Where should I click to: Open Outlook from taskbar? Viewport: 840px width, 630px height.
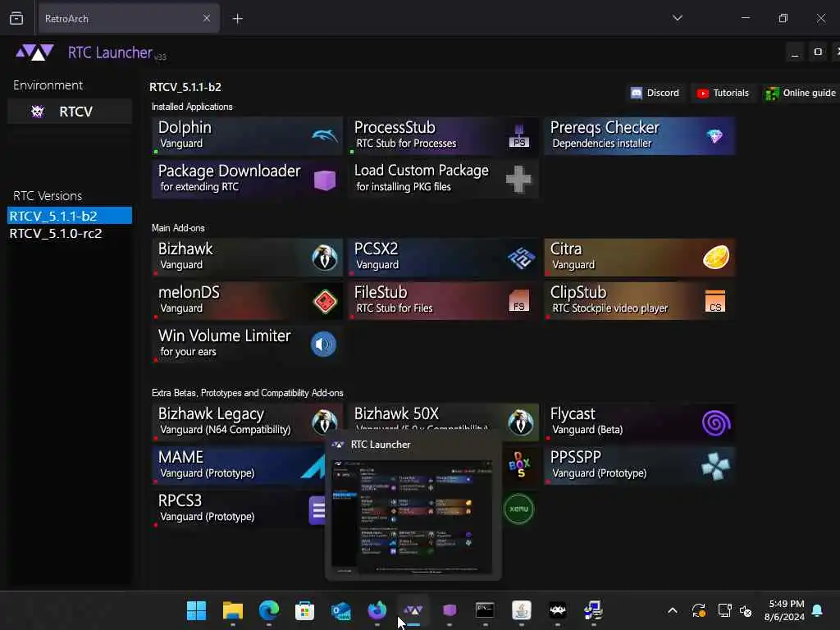(340, 610)
